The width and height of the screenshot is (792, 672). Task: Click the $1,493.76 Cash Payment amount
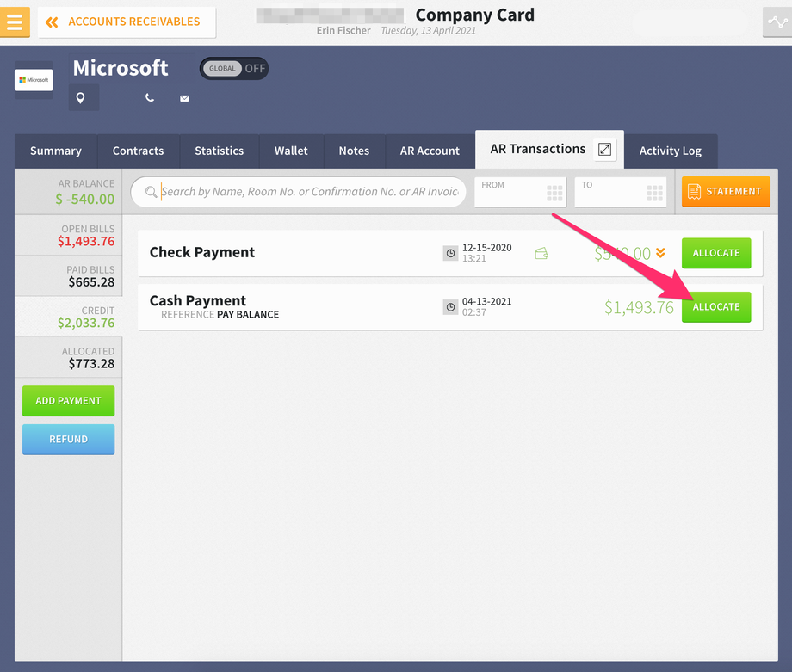[639, 307]
